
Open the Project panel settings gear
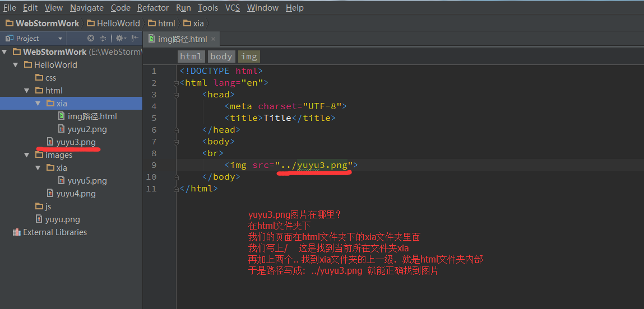coord(121,38)
